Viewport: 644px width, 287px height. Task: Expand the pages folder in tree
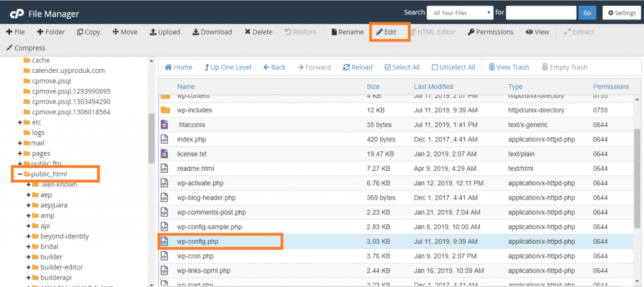tap(19, 153)
